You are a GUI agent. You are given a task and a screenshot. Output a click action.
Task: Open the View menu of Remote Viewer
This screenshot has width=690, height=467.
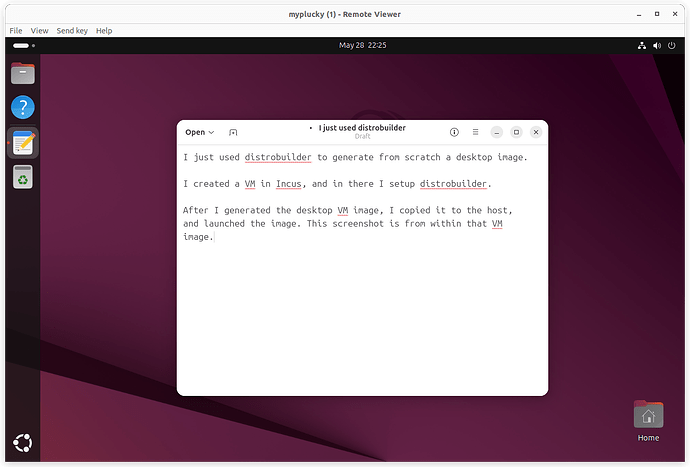39,30
